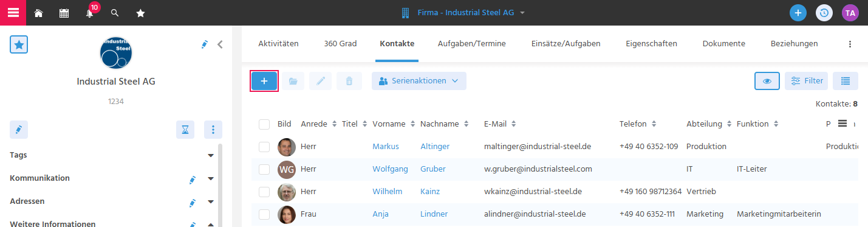Open contact link Lindner
The image size is (868, 227).
click(434, 214)
